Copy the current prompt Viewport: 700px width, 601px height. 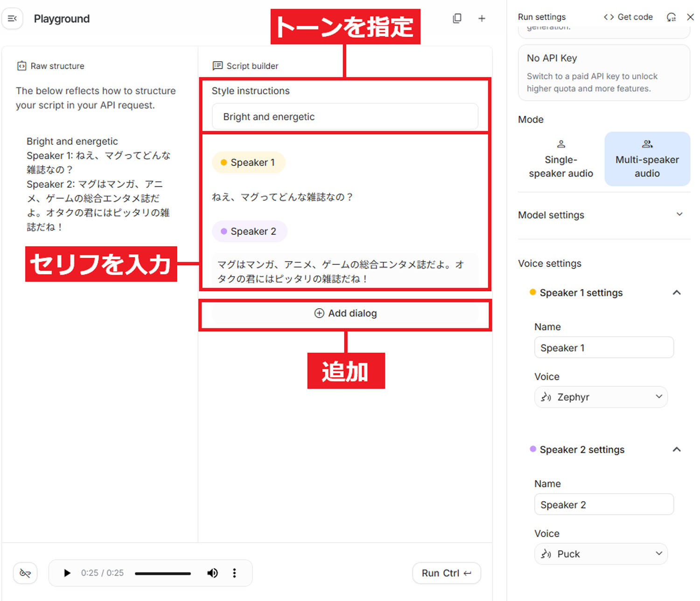tap(457, 18)
